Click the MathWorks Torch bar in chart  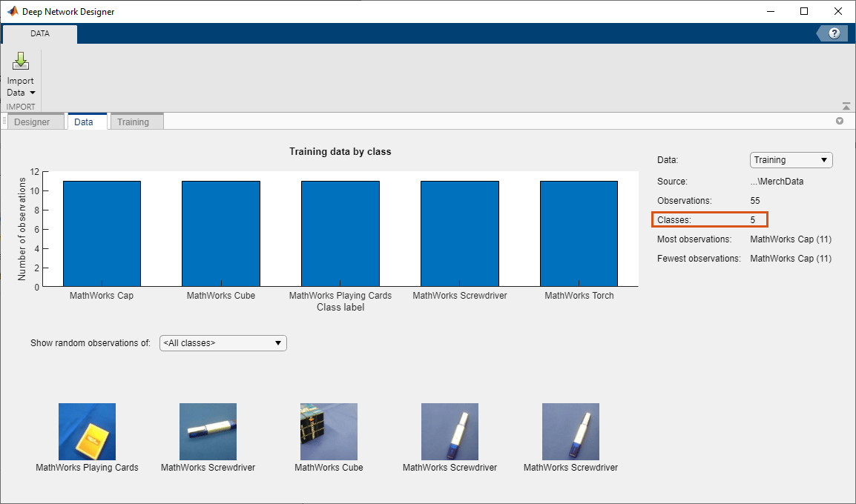point(579,233)
